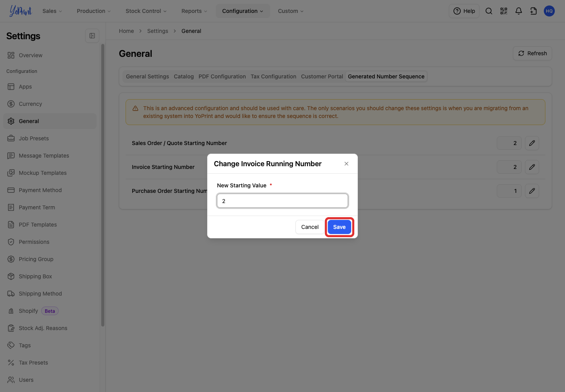Image resolution: width=565 pixels, height=392 pixels.
Task: Switch to PDF Configuration tab
Action: (222, 76)
